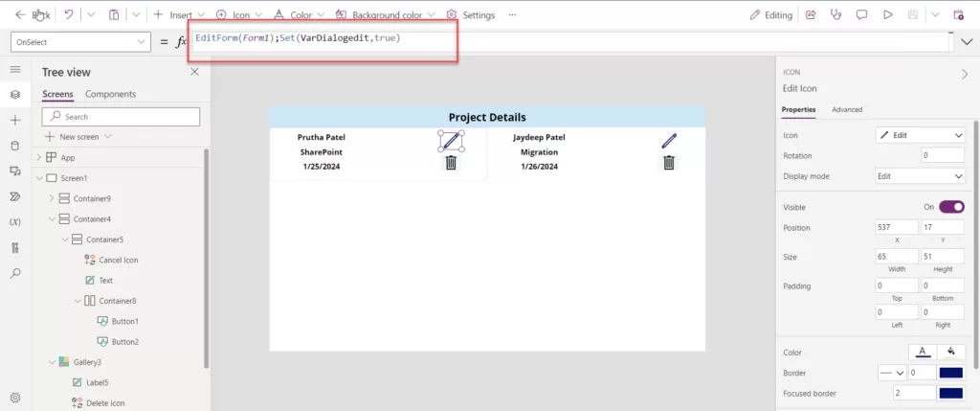This screenshot has height=411, width=980.
Task: Click the Settings button in toolbar
Action: 472,15
